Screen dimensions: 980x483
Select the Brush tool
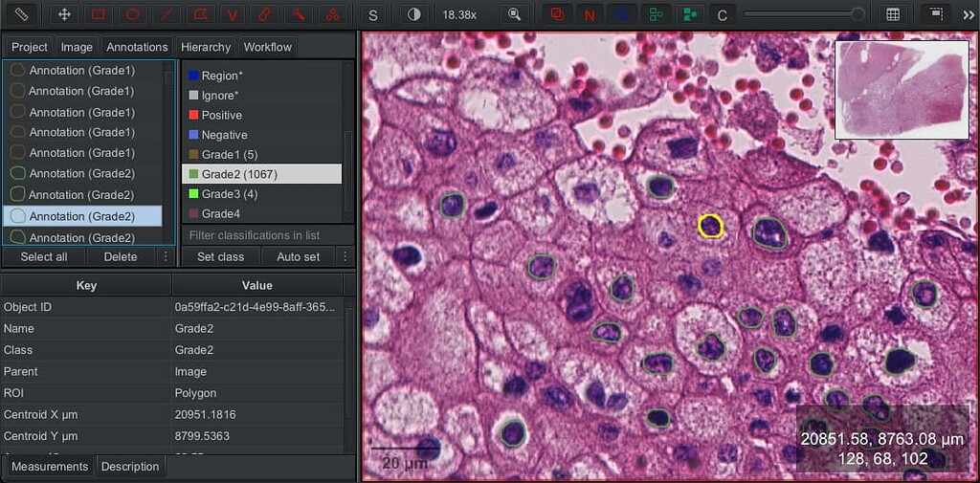[265, 14]
